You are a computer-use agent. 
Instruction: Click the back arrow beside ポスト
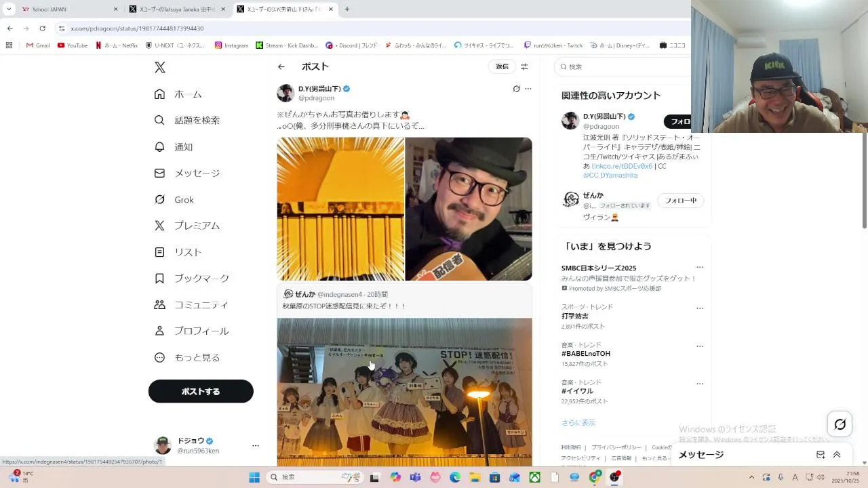pyautogui.click(x=281, y=66)
